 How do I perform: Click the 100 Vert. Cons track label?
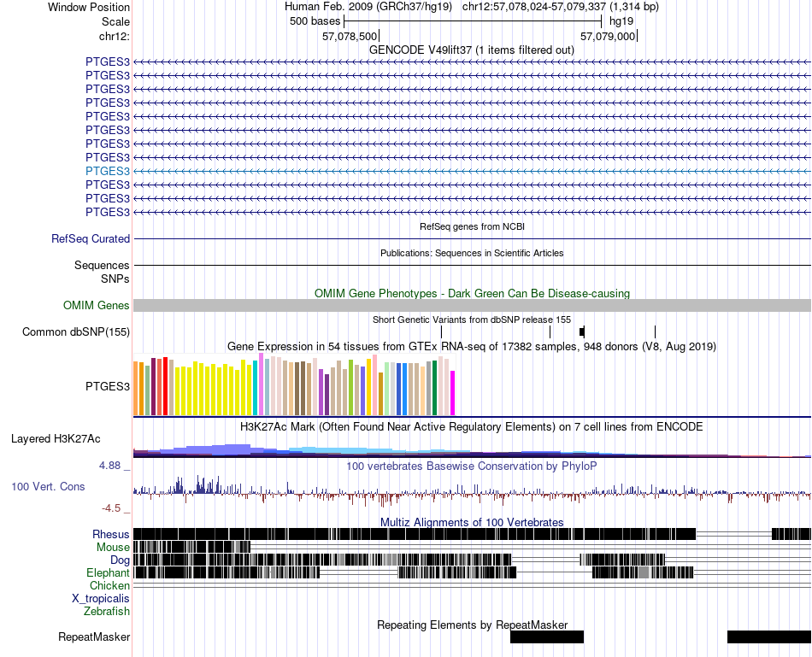(48, 487)
